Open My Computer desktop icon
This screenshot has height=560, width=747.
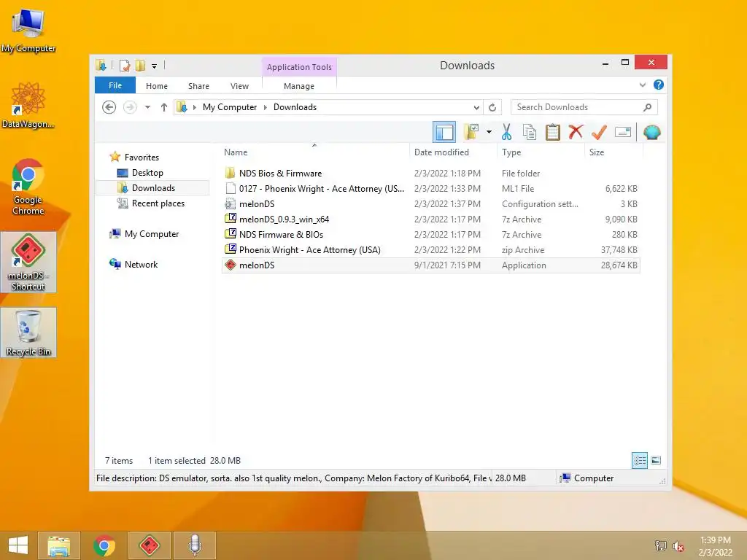28,30
